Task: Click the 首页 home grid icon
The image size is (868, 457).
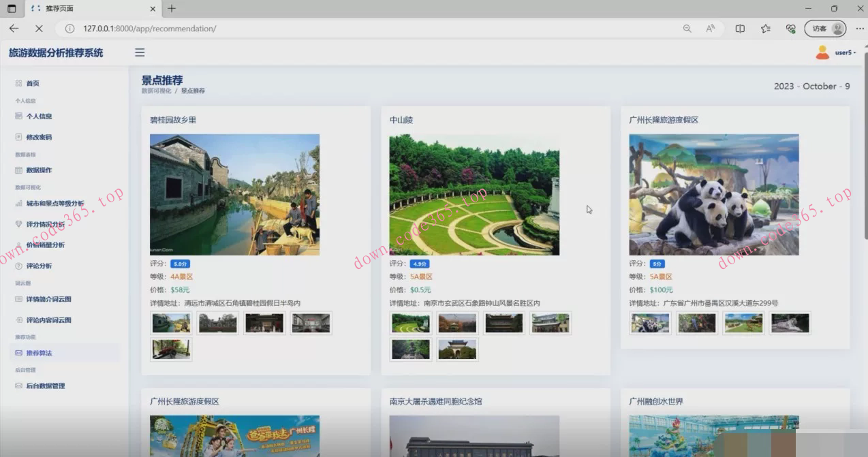Action: tap(18, 83)
